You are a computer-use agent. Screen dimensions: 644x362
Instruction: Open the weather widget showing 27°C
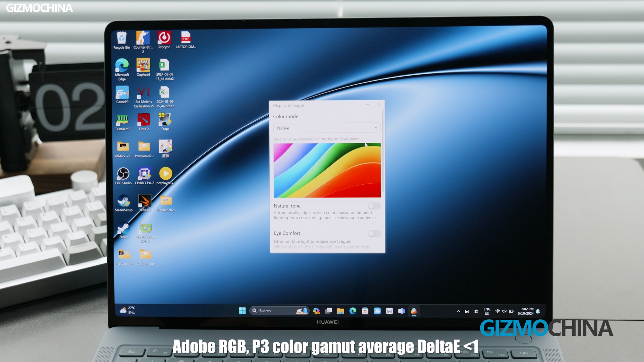point(128,310)
